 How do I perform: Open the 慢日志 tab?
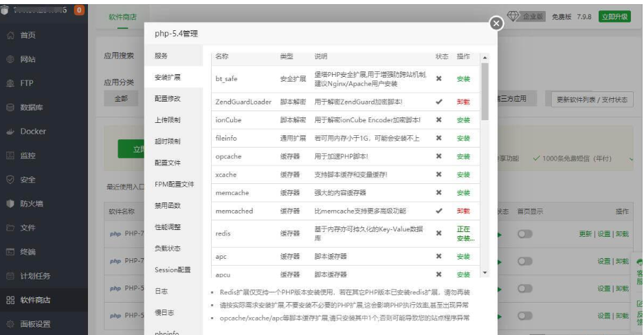point(174,312)
